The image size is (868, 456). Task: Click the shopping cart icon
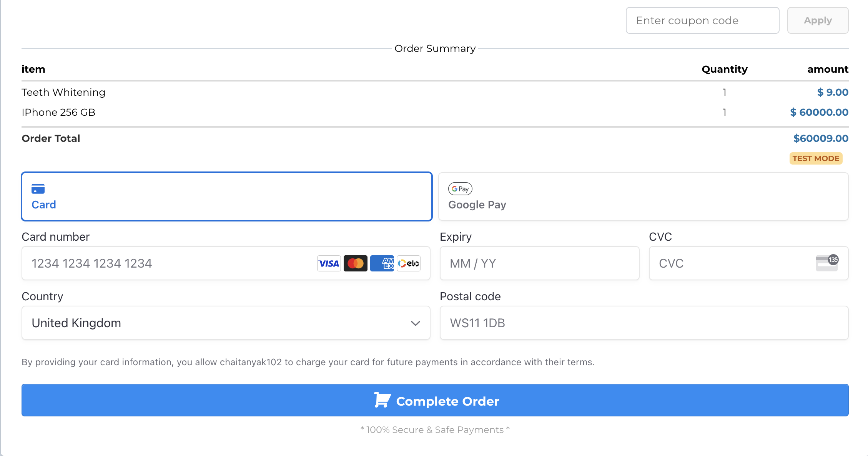pyautogui.click(x=382, y=400)
